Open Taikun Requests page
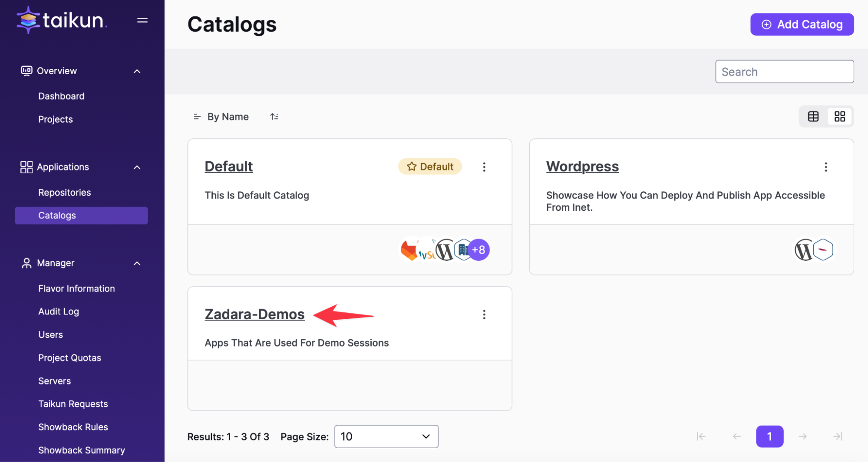 click(x=73, y=404)
